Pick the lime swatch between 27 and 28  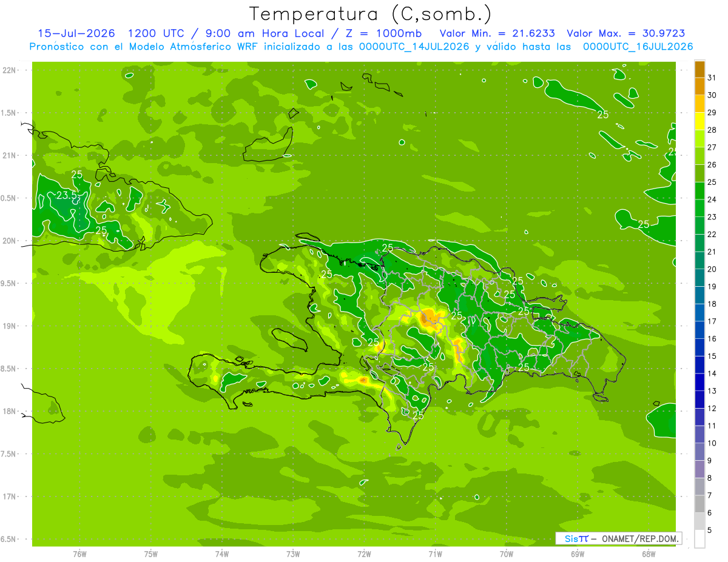coord(699,139)
